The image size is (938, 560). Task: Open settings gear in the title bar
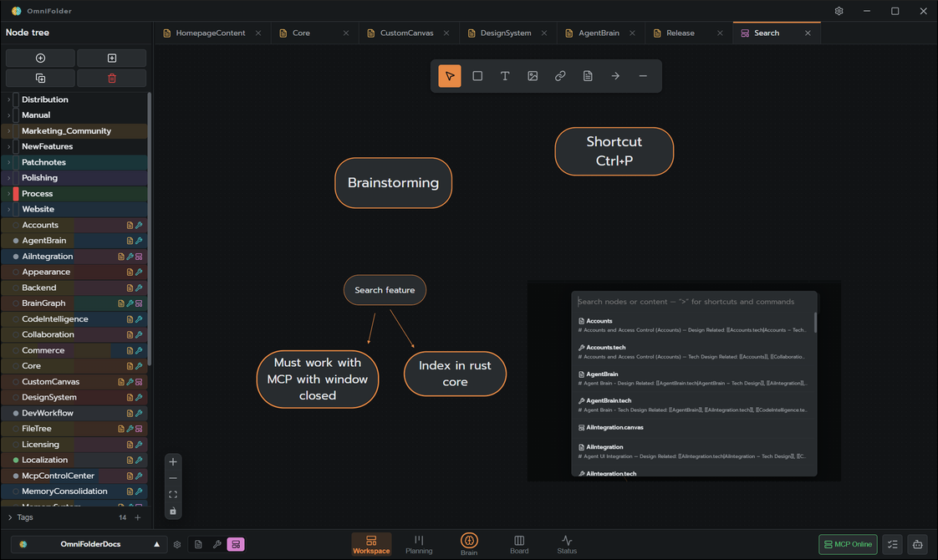839,11
